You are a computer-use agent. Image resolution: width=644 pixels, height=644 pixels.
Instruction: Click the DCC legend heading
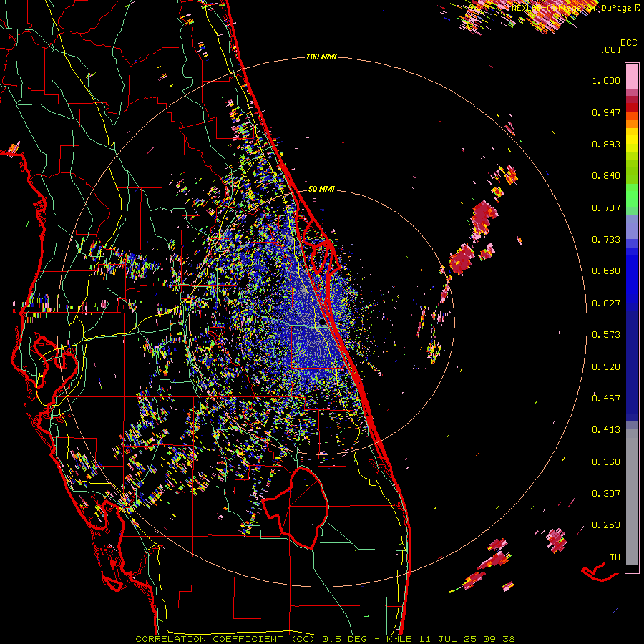[628, 43]
